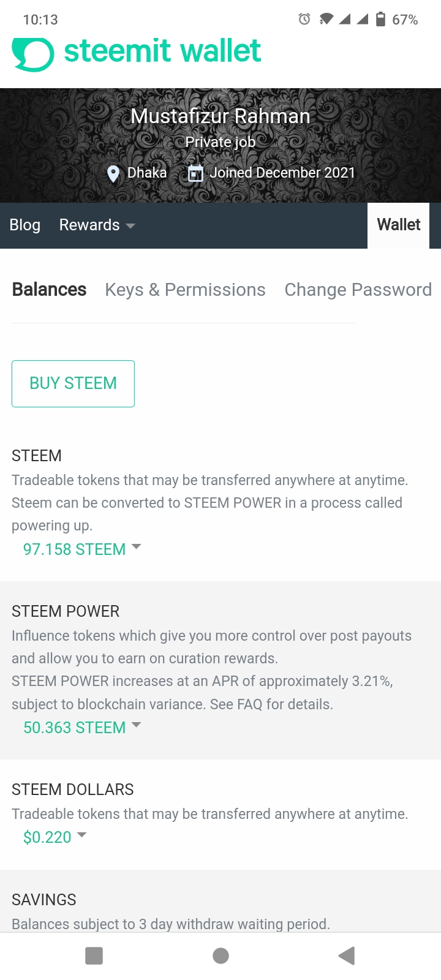Open the 97.158 STEEM balance dropdown
Viewport: 441px width, 980px height.
point(82,549)
